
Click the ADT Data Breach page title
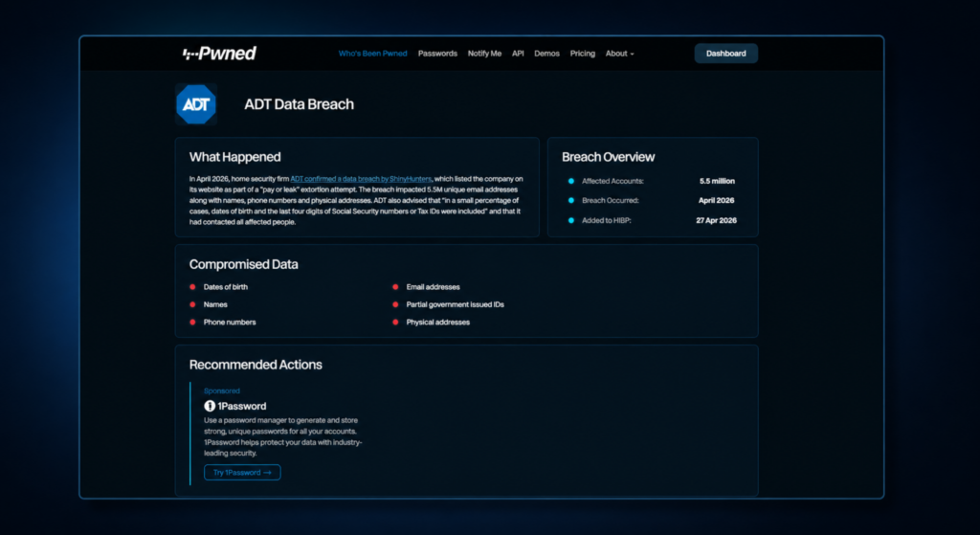pos(299,104)
